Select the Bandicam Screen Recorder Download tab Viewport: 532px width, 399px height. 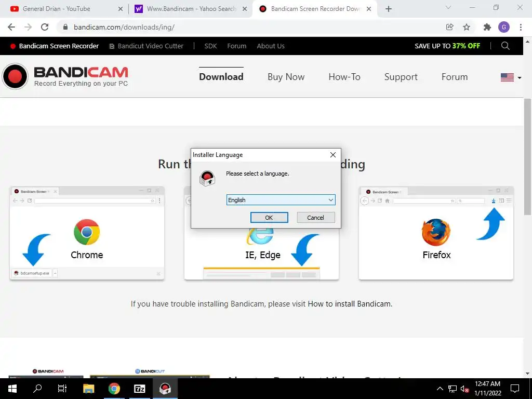(x=315, y=9)
